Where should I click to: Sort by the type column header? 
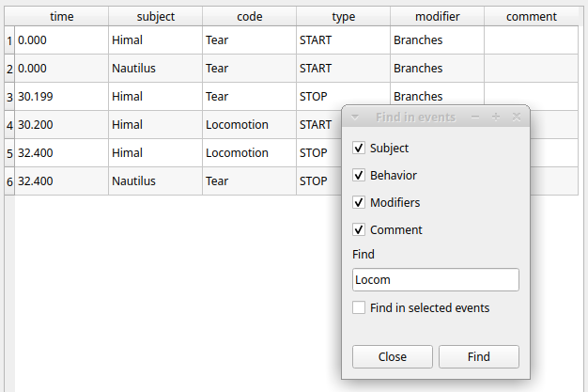[344, 17]
